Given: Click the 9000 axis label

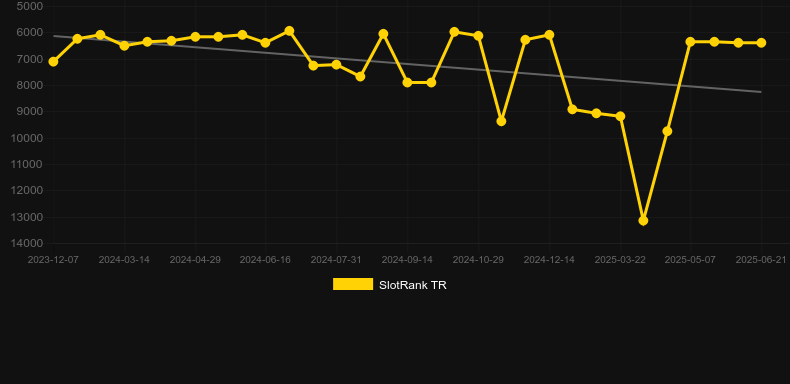Looking at the screenshot, I should click(30, 111).
